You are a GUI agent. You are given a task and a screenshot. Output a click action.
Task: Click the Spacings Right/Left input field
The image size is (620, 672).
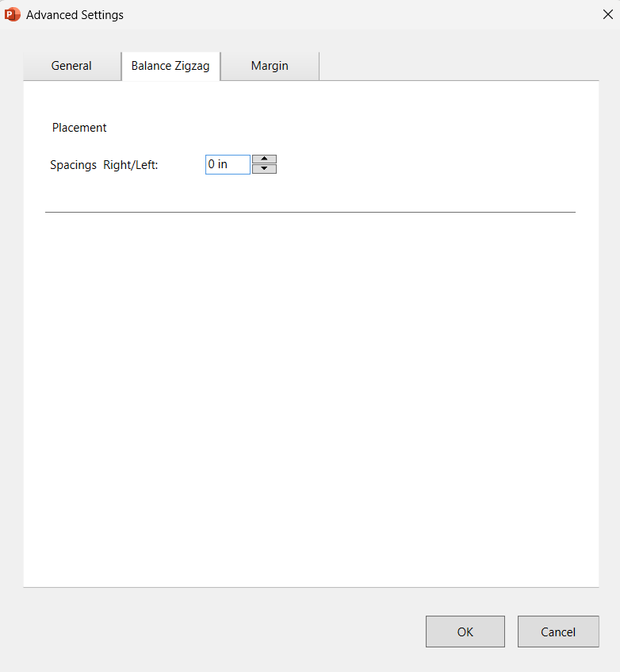(228, 164)
